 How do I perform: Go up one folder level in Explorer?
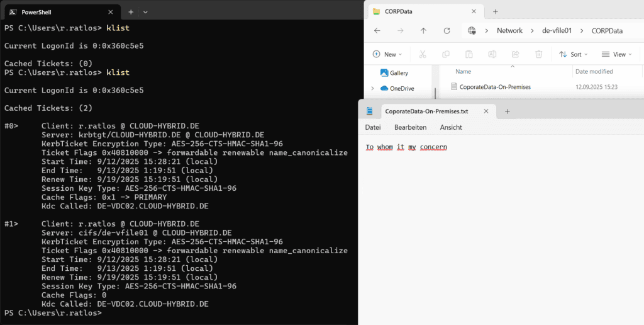coord(423,30)
